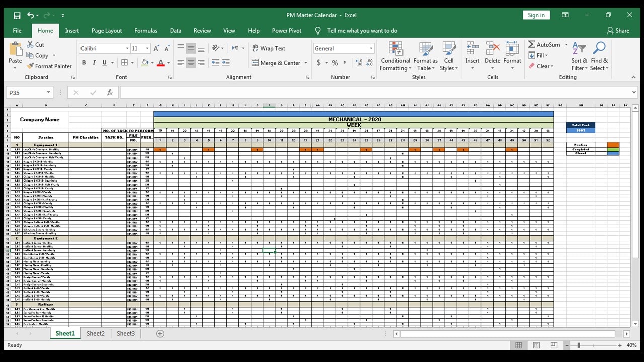Apply the Percent Style format

[334, 62]
